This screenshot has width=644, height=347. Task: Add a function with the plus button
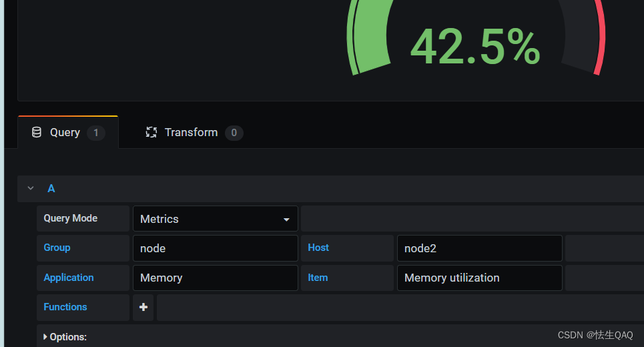[143, 307]
